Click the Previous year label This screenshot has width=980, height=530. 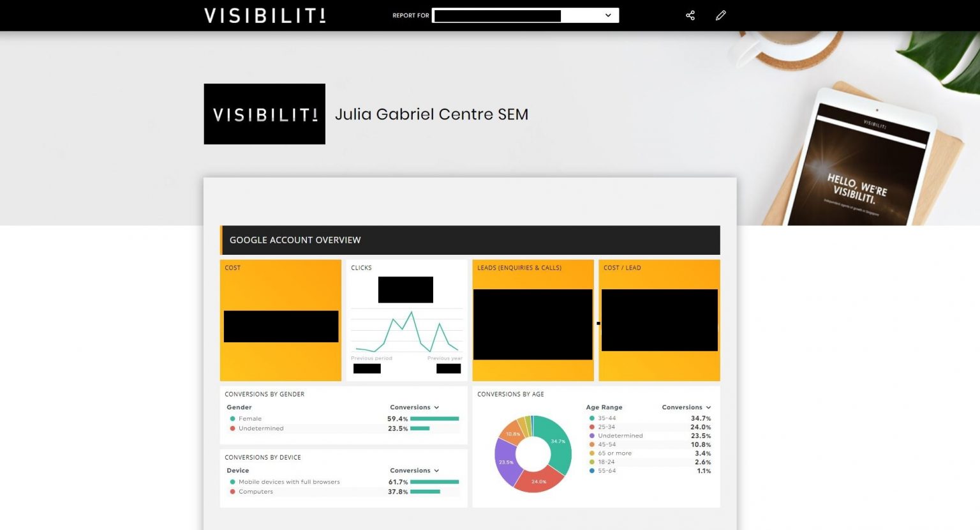tap(445, 358)
